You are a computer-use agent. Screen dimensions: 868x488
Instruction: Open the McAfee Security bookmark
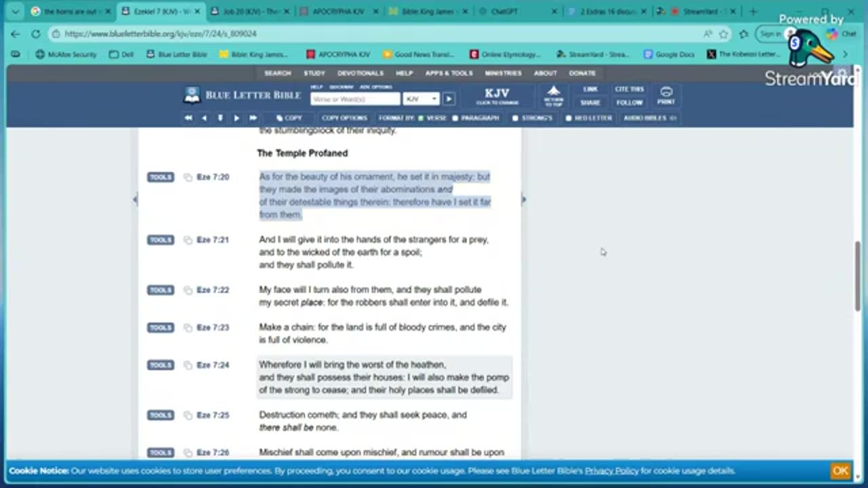(66, 54)
